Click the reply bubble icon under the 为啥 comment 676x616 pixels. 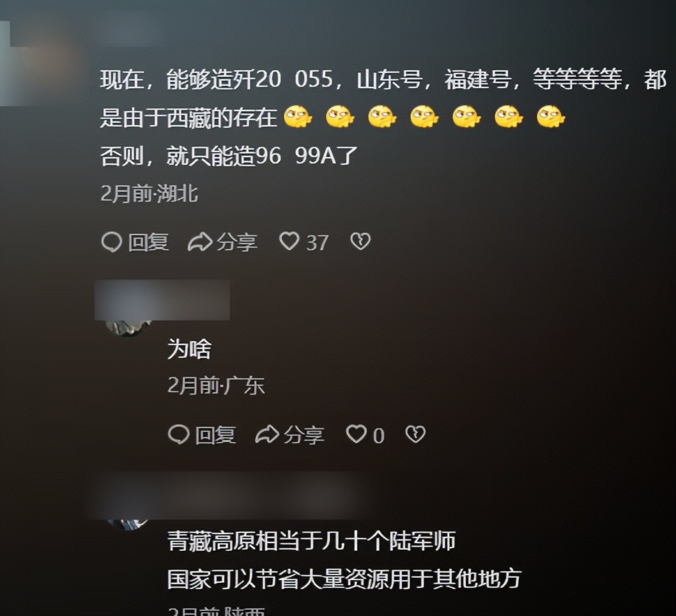(178, 435)
